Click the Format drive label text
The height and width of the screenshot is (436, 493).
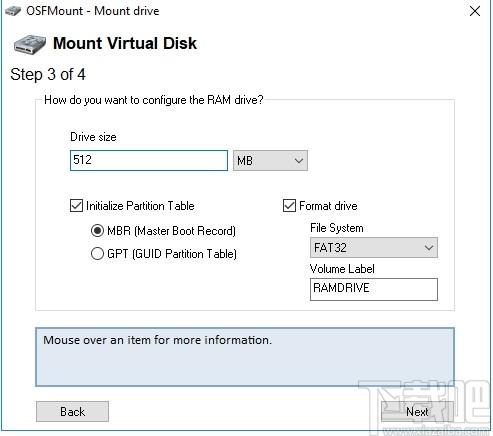[328, 206]
